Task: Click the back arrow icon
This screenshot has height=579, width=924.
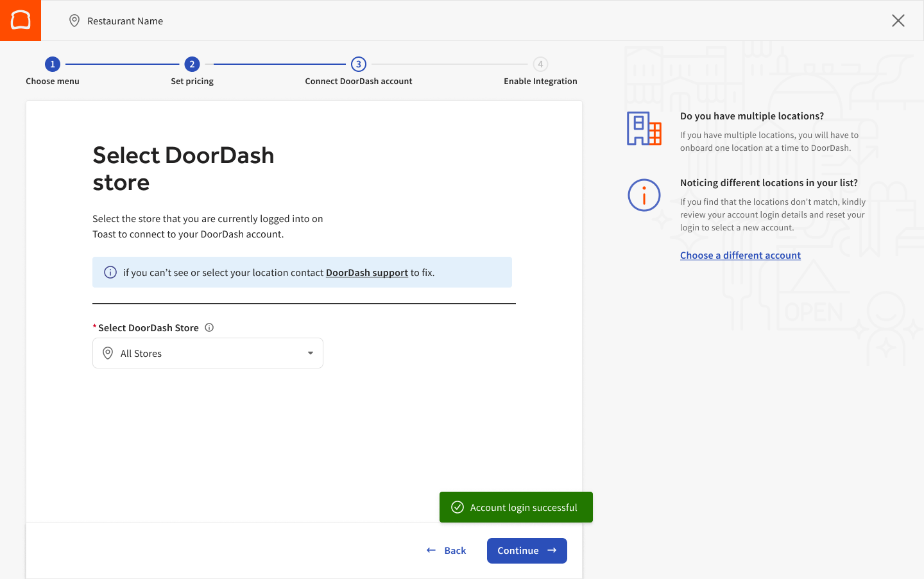Action: pyautogui.click(x=431, y=550)
